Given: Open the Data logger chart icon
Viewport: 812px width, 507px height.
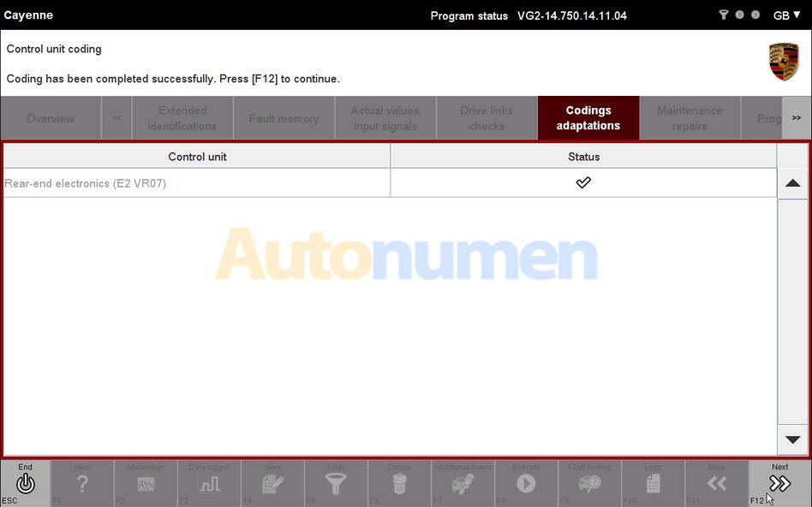Looking at the screenshot, I should coord(209,484).
